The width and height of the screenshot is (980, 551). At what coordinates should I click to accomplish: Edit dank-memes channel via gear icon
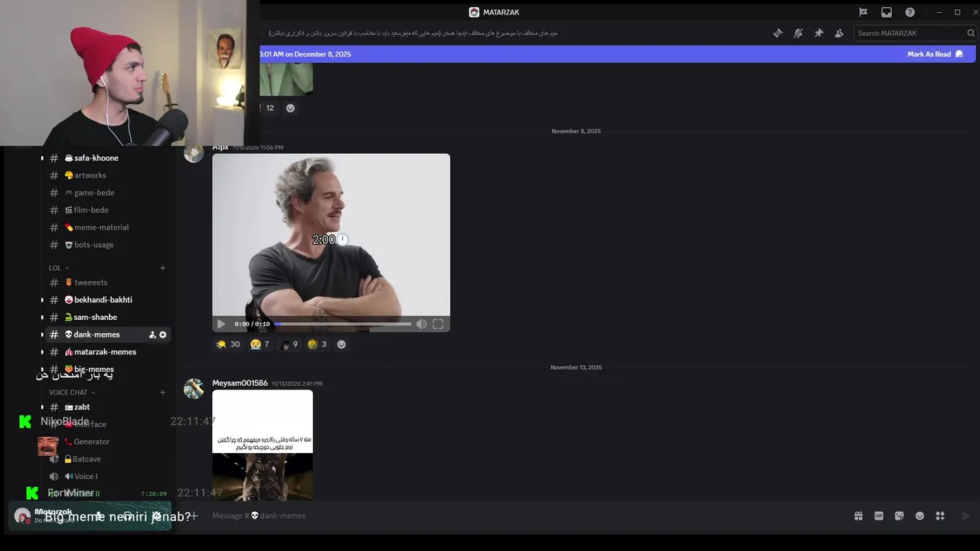coord(162,334)
